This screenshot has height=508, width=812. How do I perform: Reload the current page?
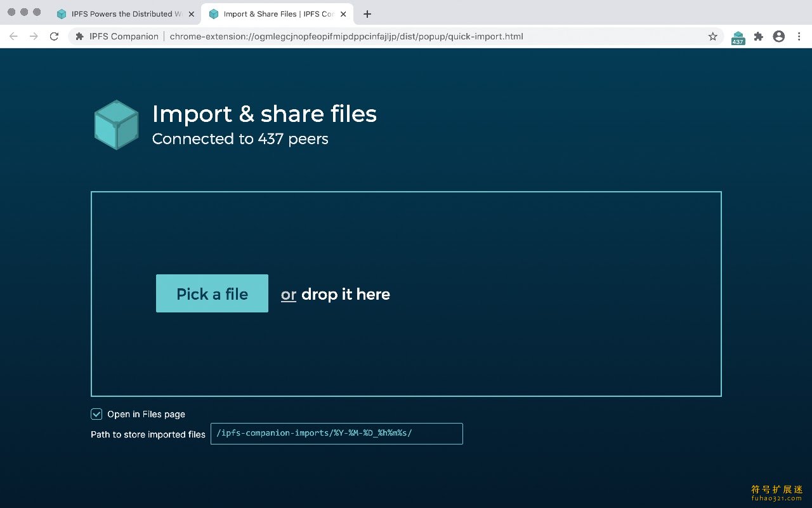[x=54, y=36]
